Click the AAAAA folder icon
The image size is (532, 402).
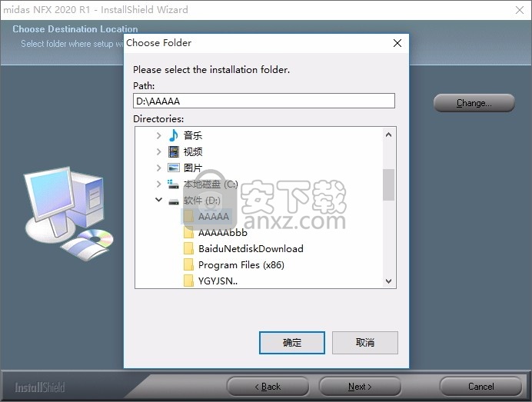(188, 216)
